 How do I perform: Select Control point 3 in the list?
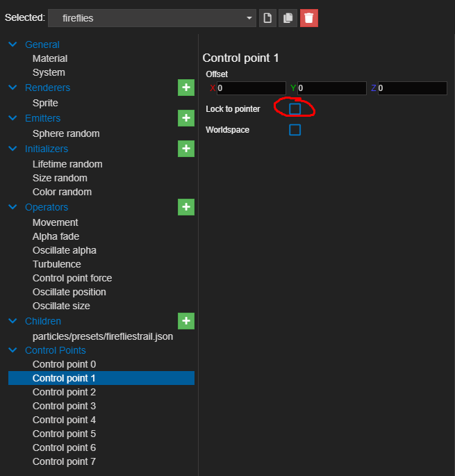point(64,406)
